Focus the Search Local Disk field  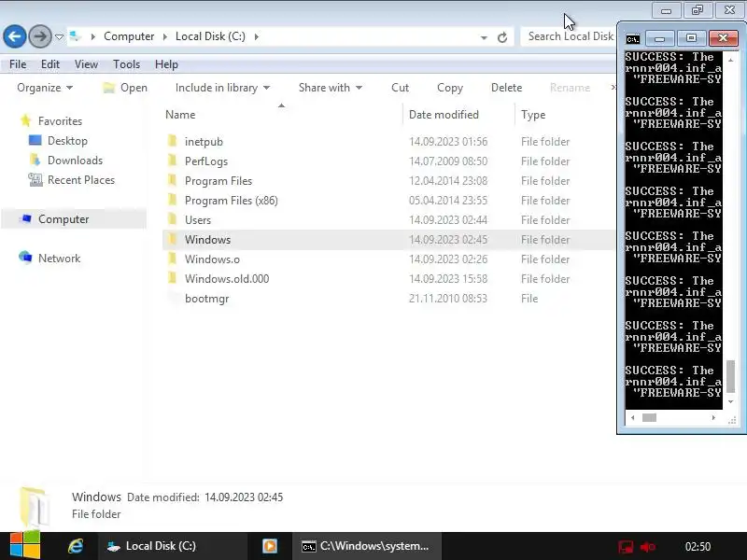[x=568, y=36]
